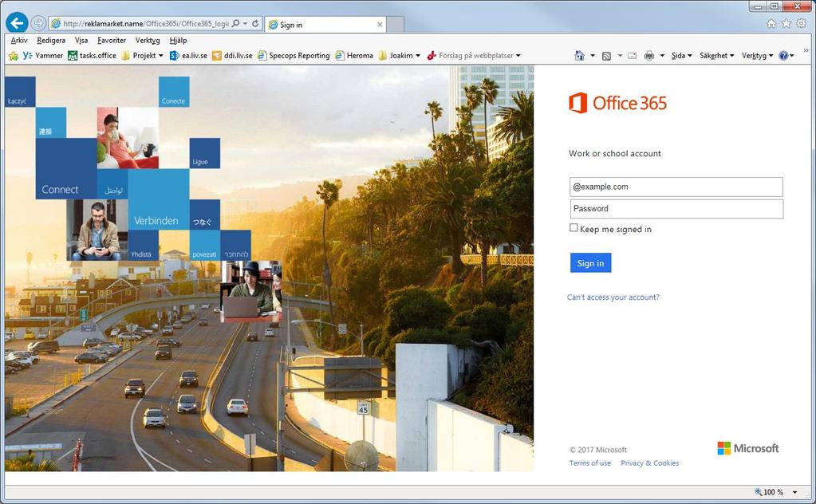Open the Säkerhet dropdown menu

tap(716, 56)
